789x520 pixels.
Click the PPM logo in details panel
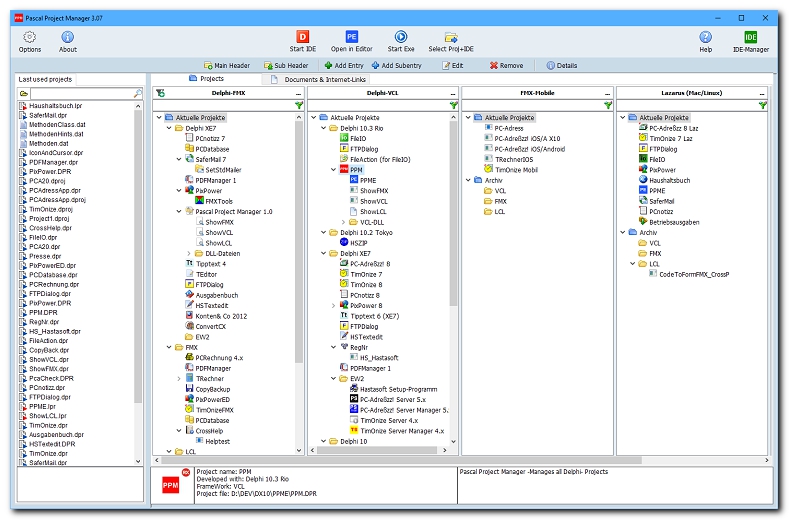[x=171, y=486]
